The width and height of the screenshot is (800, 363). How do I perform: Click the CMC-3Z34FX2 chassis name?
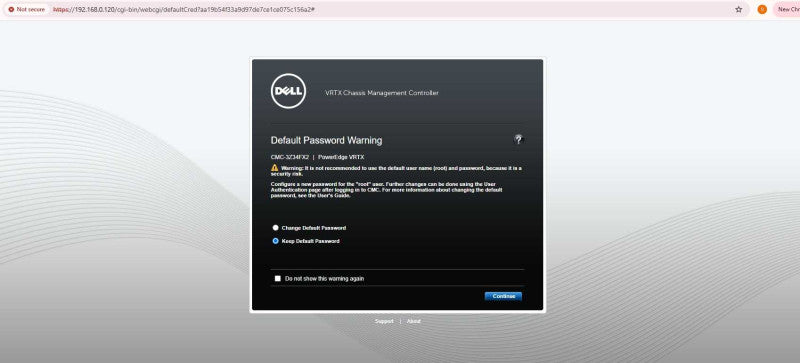point(290,157)
